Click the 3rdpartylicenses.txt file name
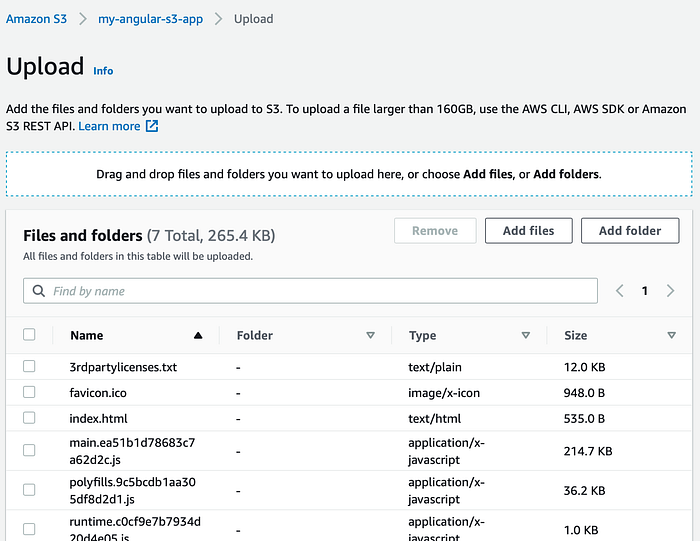Screen dimensions: 700x541 123,367
